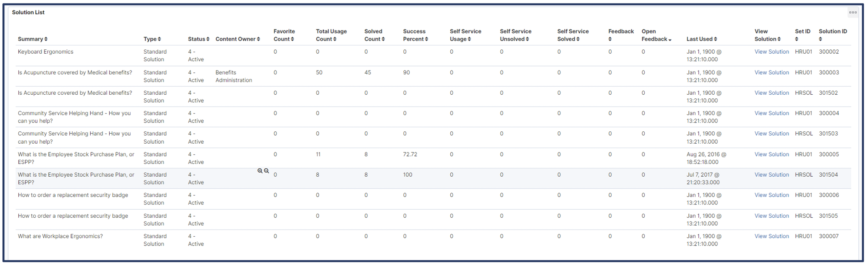Click the zoom in magnifier icon

click(x=260, y=171)
